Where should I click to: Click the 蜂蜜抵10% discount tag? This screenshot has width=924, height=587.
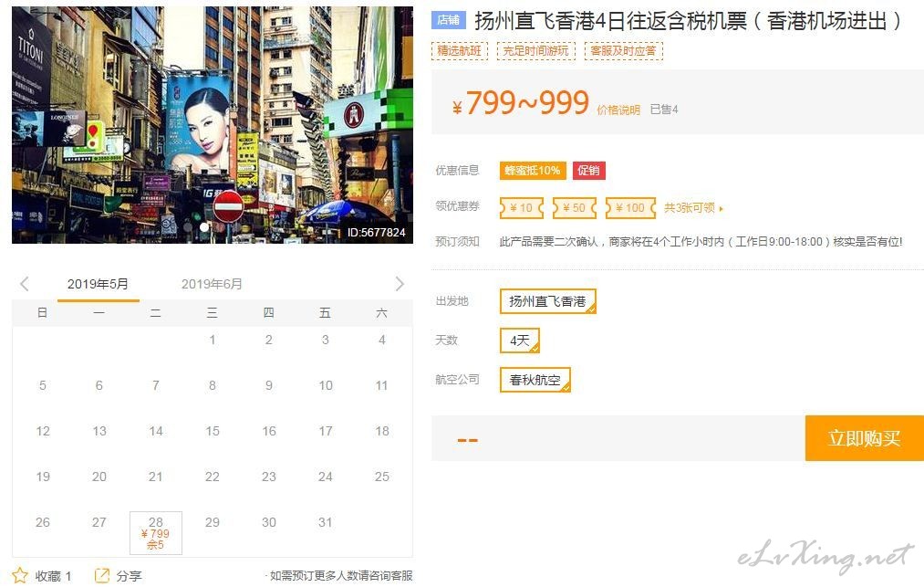pos(533,171)
